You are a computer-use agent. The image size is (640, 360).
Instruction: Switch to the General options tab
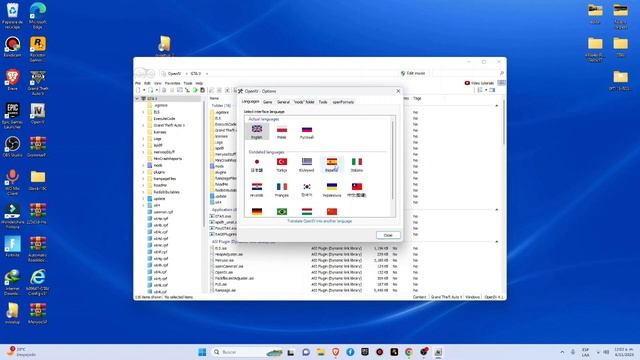point(283,102)
